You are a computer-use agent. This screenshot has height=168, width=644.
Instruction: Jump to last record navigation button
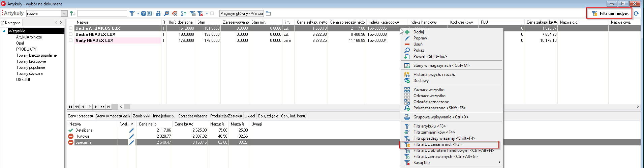(x=109, y=107)
